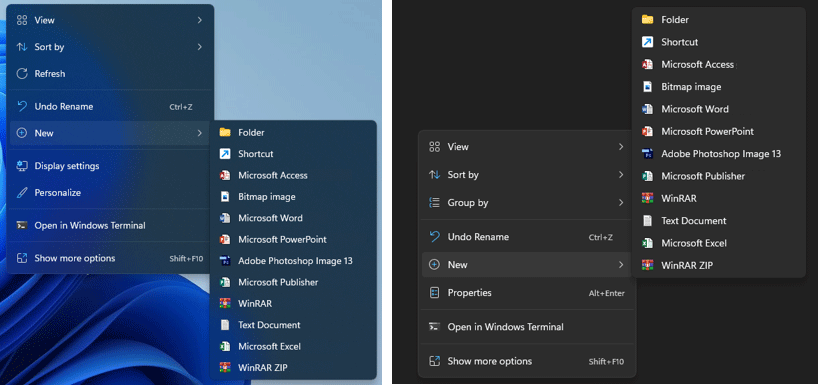
Task: Click the Text Document icon in the dark submenu
Action: (647, 221)
